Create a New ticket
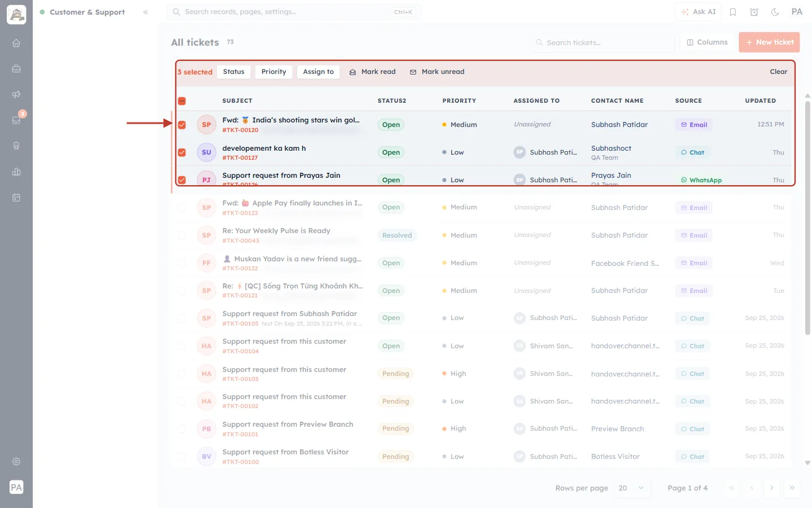 769,42
